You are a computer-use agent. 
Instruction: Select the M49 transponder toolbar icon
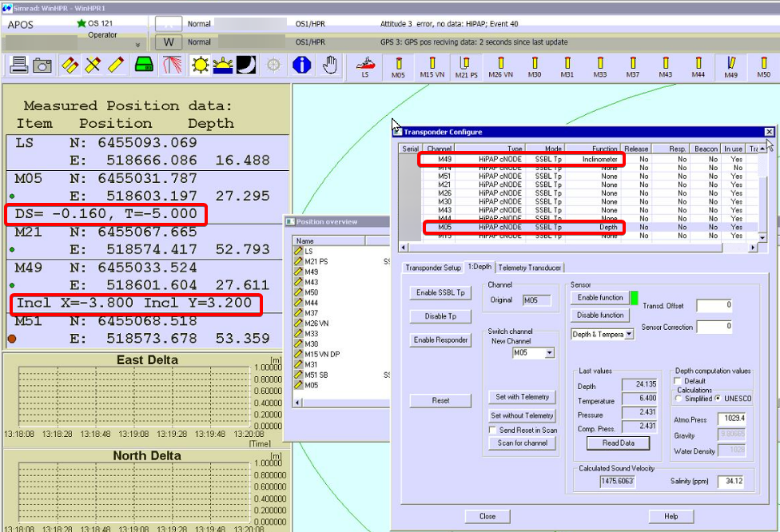click(730, 66)
